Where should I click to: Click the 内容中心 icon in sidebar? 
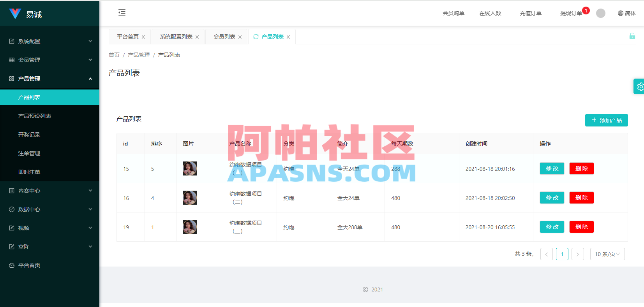(x=12, y=191)
